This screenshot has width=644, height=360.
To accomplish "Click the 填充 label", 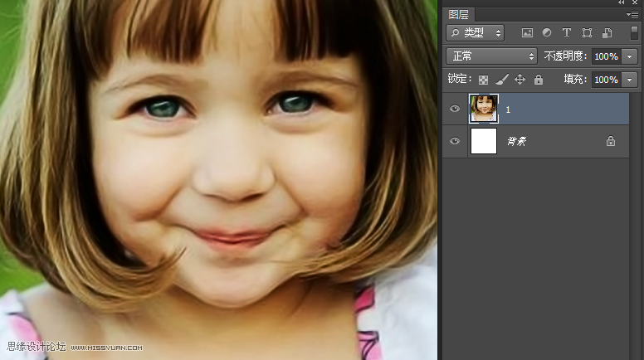I will click(576, 80).
